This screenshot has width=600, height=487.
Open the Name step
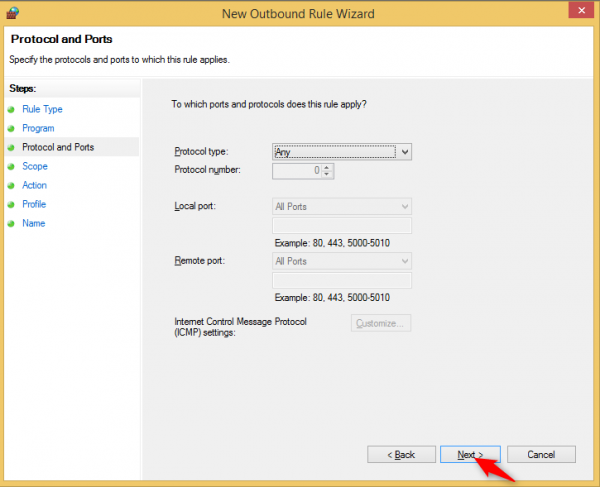point(34,223)
